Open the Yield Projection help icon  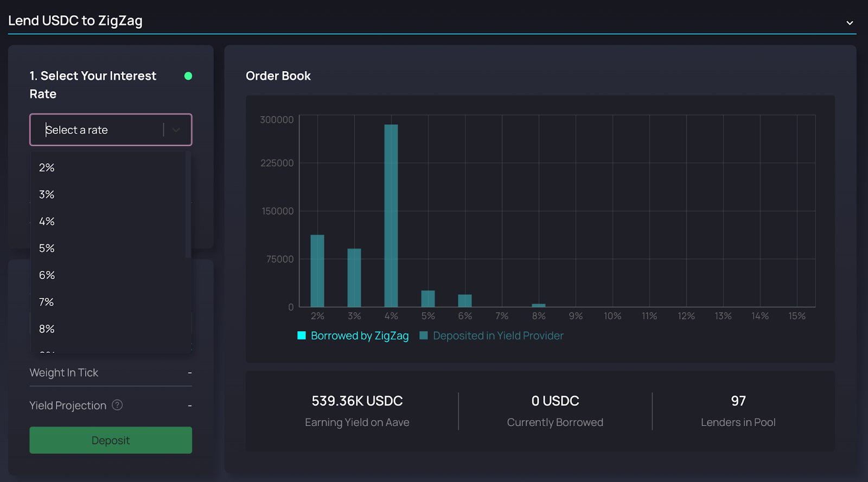[117, 405]
